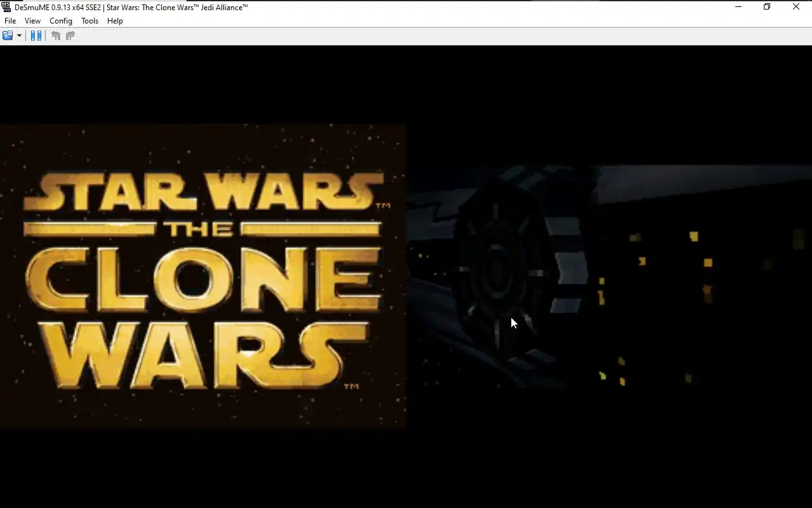The width and height of the screenshot is (812, 508).
Task: Pause emulation with the toolbar pause button
Action: click(x=36, y=36)
